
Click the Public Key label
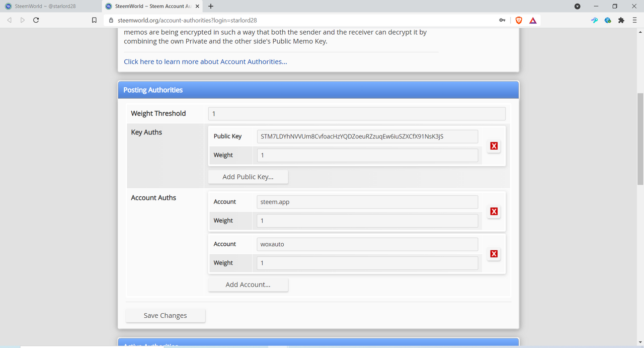point(227,136)
